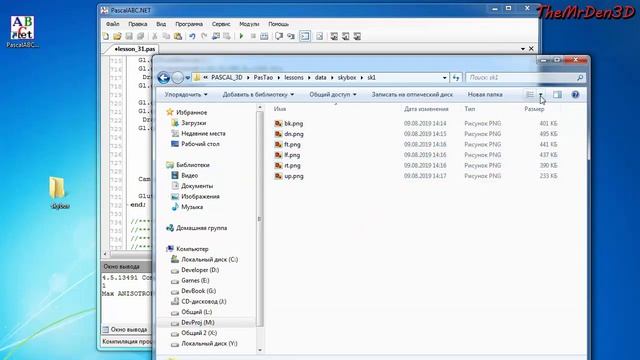
Task: Open Рабочий стол in the navigation pane
Action: 196,144
